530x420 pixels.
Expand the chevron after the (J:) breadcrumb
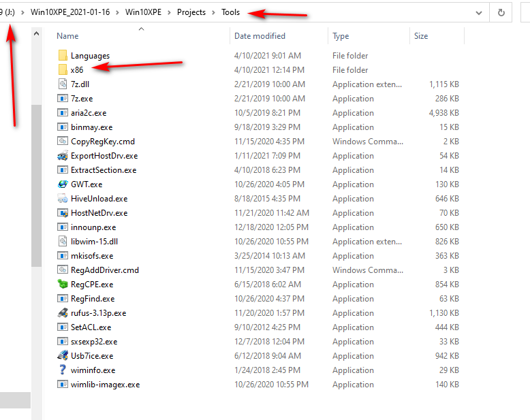(x=22, y=12)
